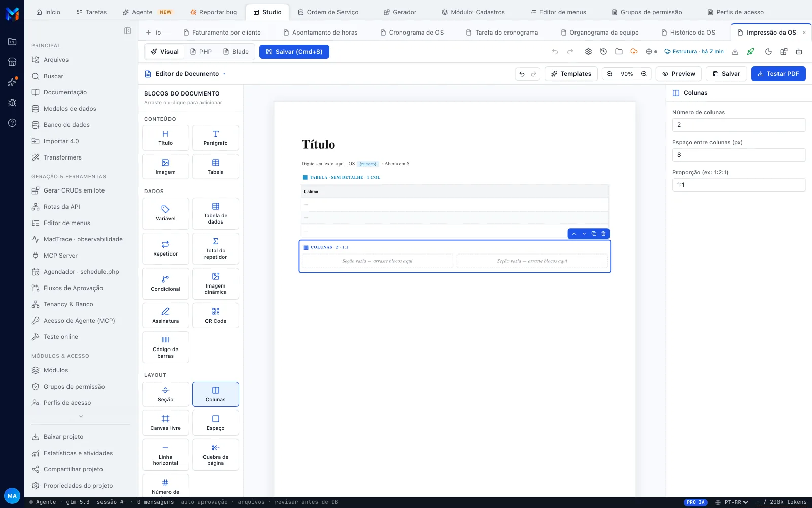Click the Salvar (Cmd+S) button
Image resolution: width=812 pixels, height=508 pixels.
click(x=294, y=52)
